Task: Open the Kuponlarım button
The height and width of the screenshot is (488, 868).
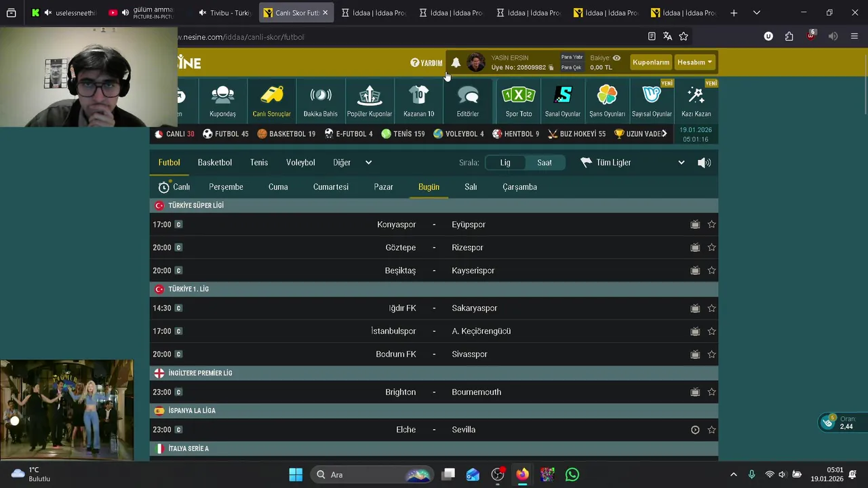Action: click(651, 62)
